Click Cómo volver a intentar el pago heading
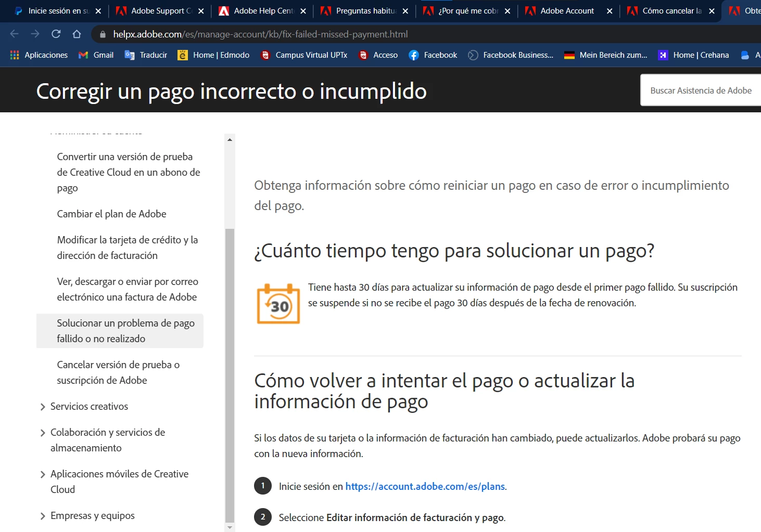Screen dimensions: 761x532 pos(444,391)
